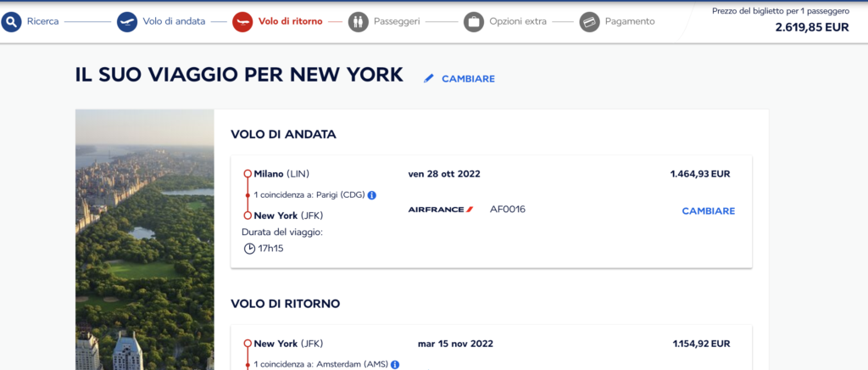Open the Pagamento step label
The height and width of the screenshot is (370, 868).
629,21
